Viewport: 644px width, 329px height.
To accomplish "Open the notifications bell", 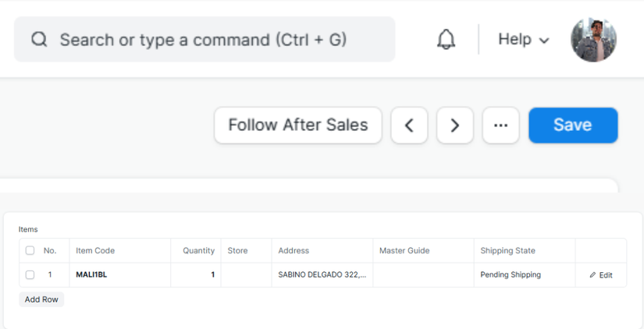I will pos(446,40).
